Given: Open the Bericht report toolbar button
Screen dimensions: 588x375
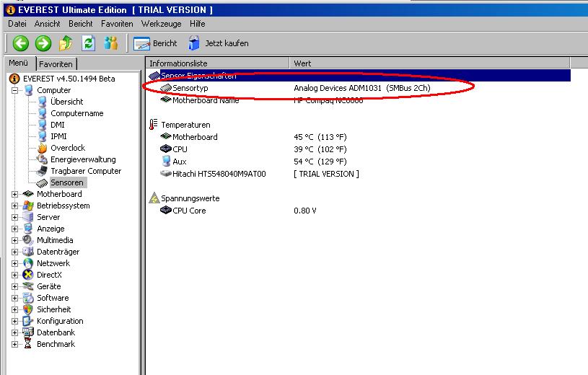Looking at the screenshot, I should (x=155, y=43).
